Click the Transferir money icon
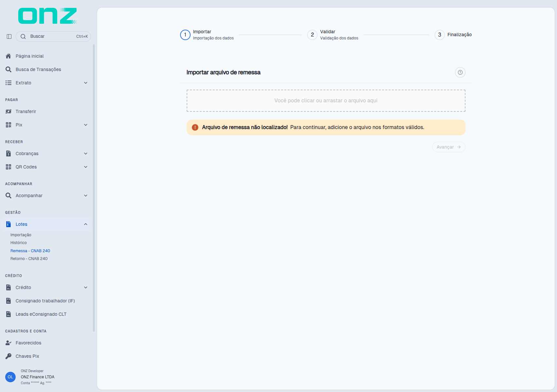557x392 pixels. 8,111
